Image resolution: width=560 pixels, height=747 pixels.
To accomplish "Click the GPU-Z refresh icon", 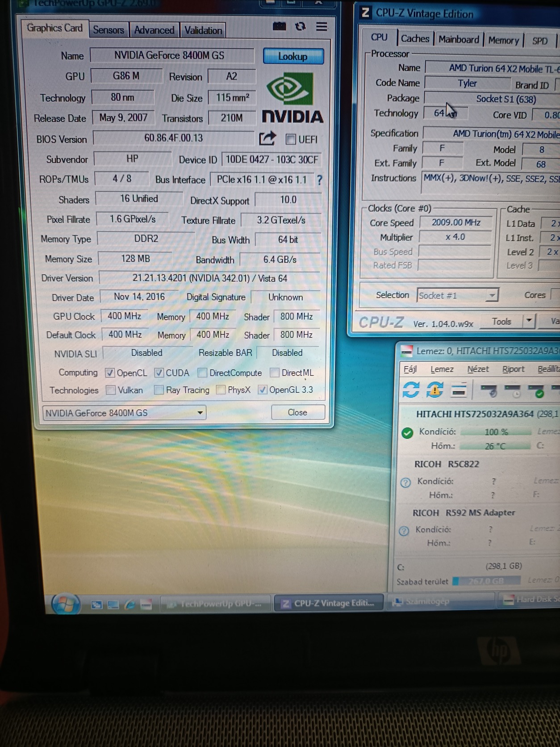I will (300, 27).
